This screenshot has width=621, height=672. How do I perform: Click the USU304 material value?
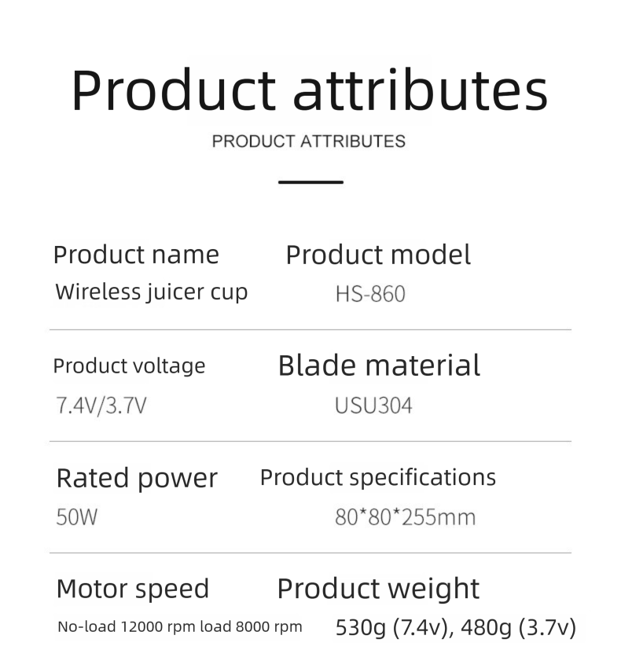click(x=373, y=406)
